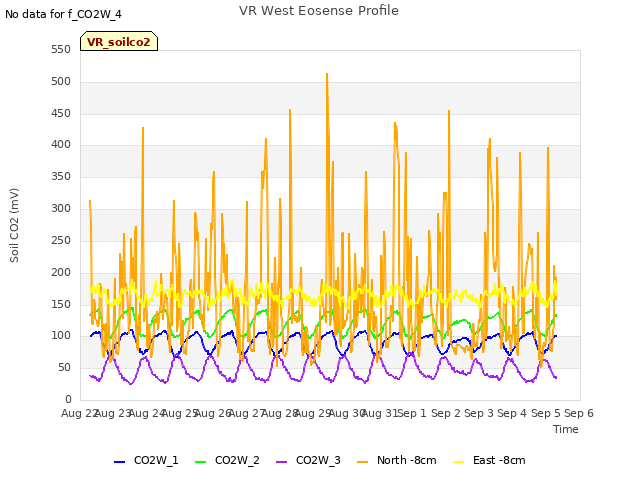Click the 400 y-axis tick label

[x=61, y=144]
